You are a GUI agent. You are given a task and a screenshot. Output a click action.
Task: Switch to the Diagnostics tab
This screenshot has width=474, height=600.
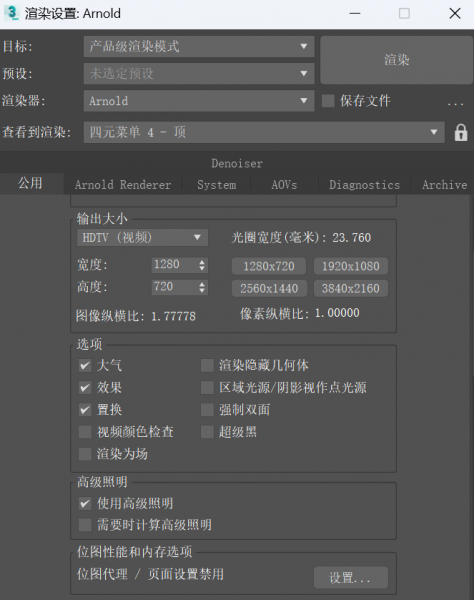pos(364,185)
